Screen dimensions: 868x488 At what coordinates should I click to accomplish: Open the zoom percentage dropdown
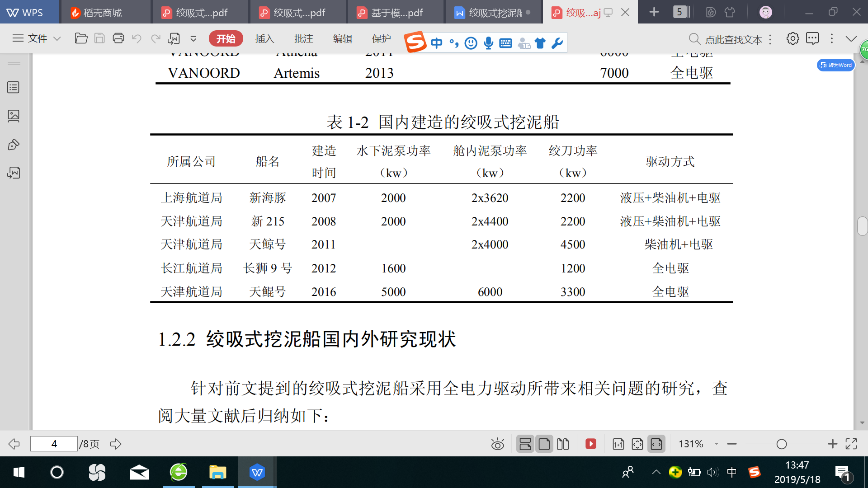point(716,444)
